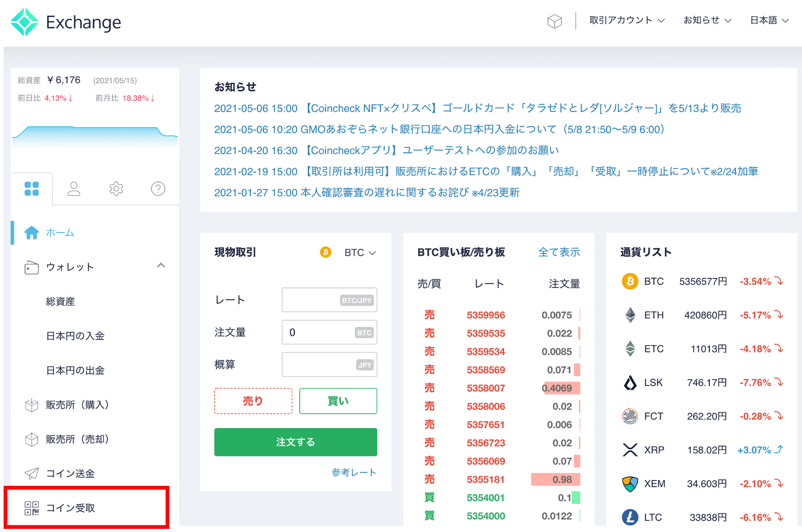The height and width of the screenshot is (532, 802).
Task: Click the 全て表示 link above the order book
Action: click(559, 252)
